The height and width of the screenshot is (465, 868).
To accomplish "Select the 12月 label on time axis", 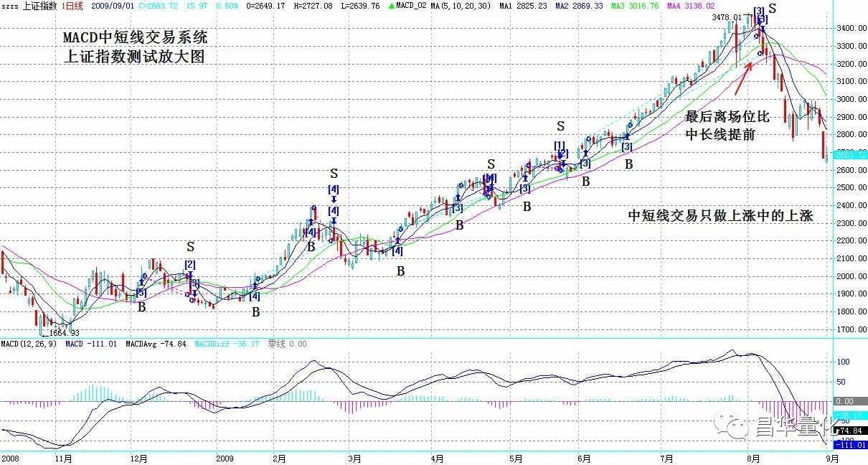I will pyautogui.click(x=138, y=458).
